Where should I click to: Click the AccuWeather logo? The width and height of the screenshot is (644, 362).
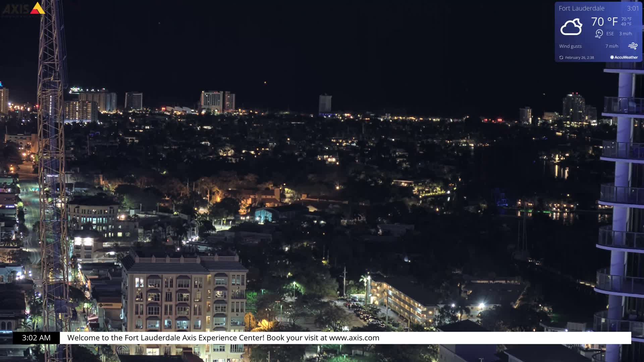pyautogui.click(x=624, y=57)
